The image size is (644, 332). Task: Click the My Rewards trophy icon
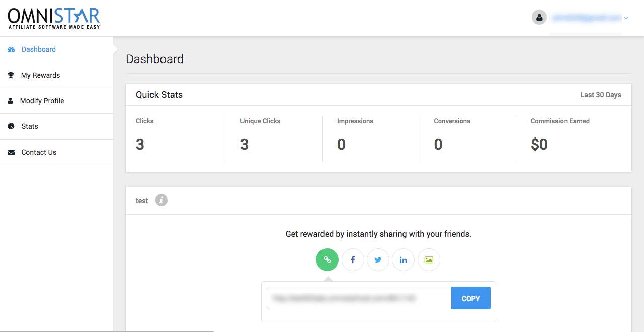click(x=11, y=75)
